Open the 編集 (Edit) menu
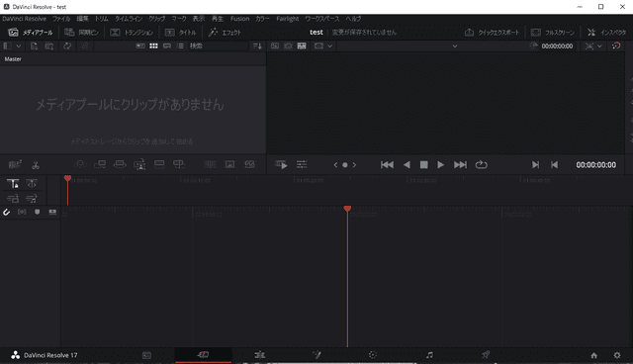 (82, 19)
